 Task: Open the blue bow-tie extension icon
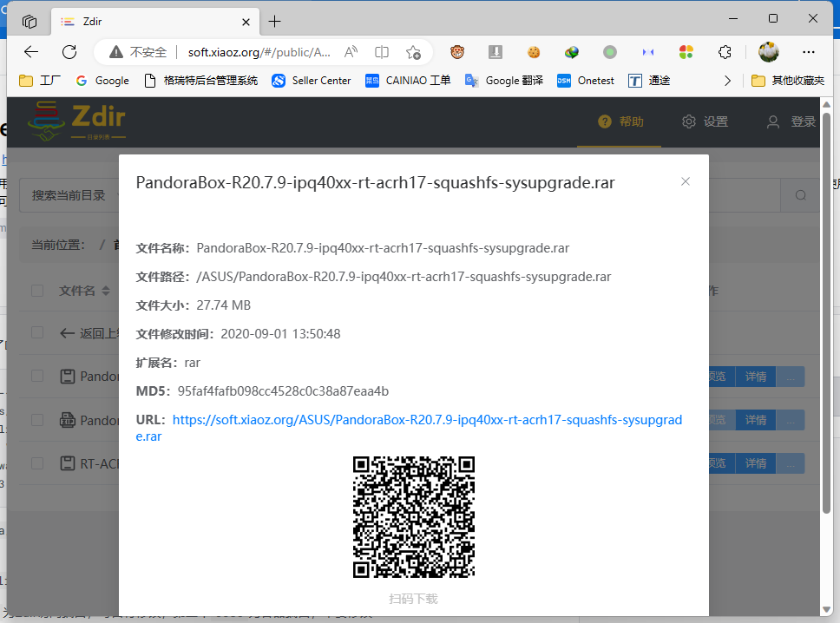648,52
